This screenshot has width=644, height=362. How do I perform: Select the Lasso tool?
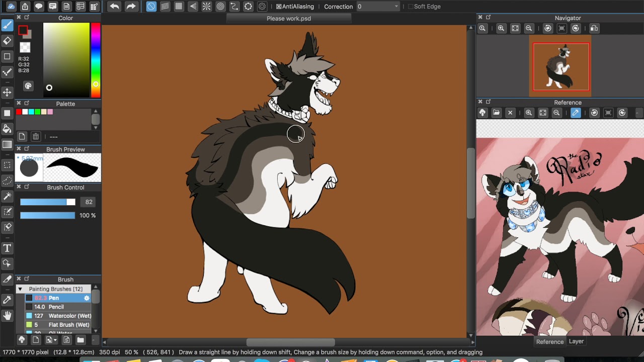pyautogui.click(x=7, y=180)
